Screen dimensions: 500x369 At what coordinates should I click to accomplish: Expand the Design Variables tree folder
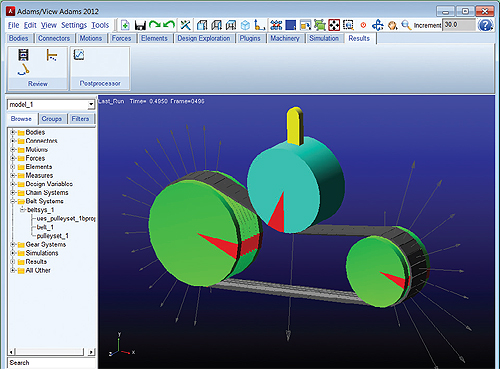[12, 184]
